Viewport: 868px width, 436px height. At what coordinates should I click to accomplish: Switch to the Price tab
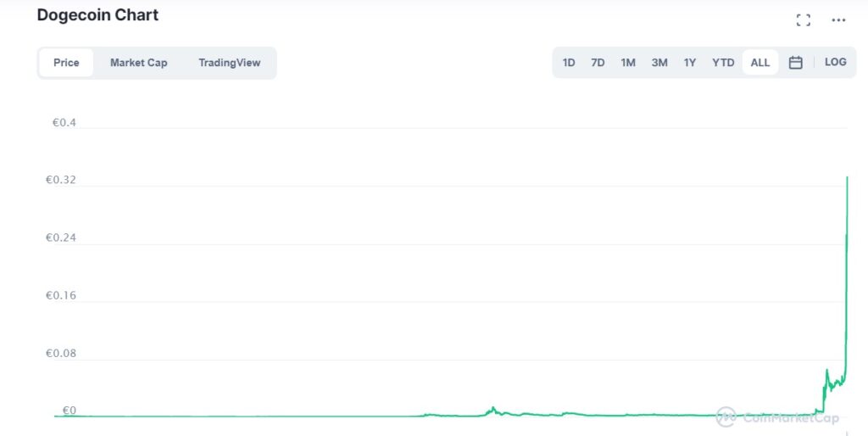coord(66,63)
